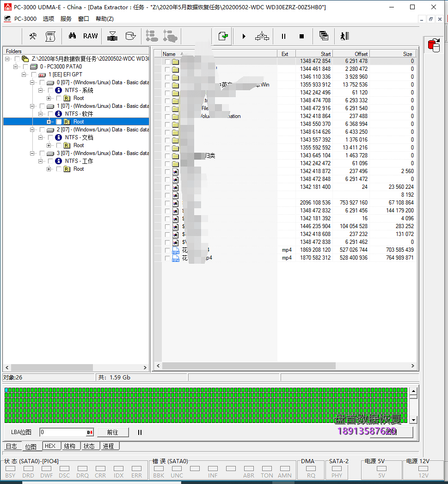Click the Folders tree horizontal scrollbar thumb

[x=52, y=368]
